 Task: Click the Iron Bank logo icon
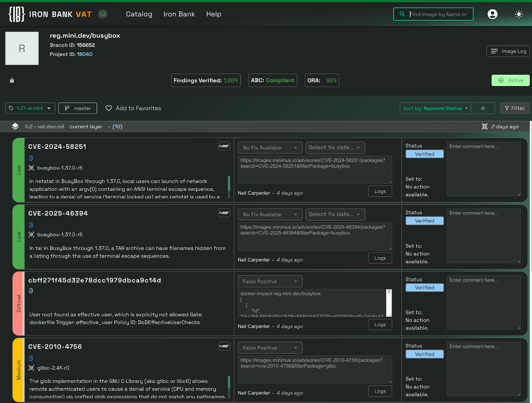pos(17,14)
